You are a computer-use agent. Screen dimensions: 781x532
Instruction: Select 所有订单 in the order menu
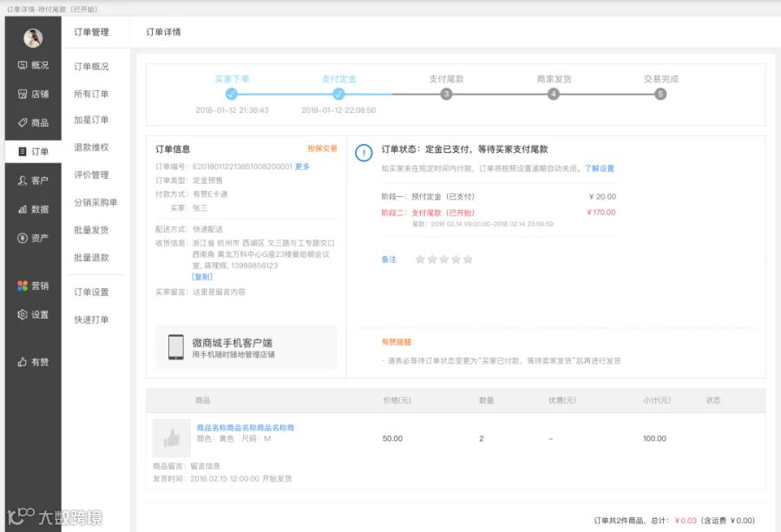coord(91,94)
